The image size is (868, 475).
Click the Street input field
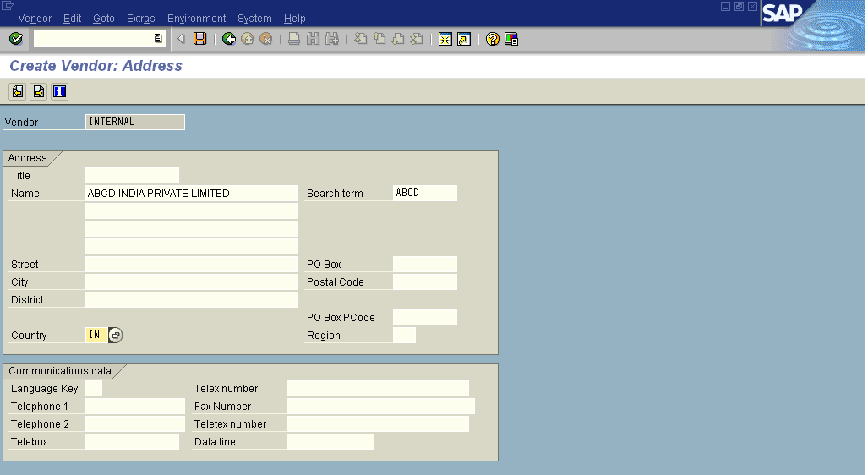point(191,265)
